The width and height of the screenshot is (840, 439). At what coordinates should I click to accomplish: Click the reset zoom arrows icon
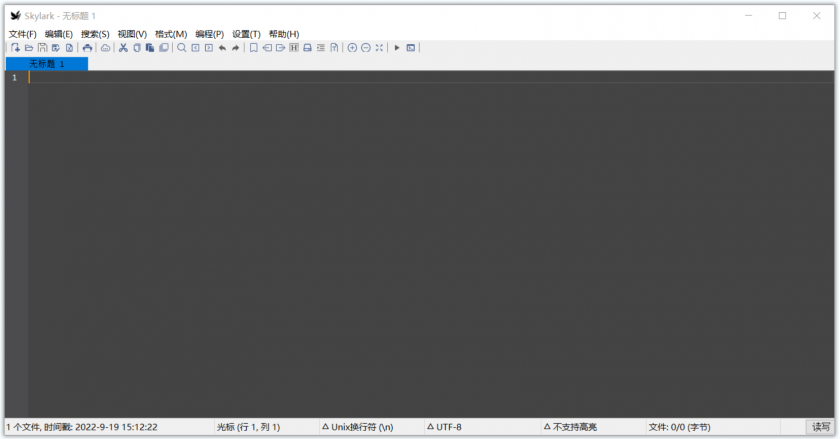(x=379, y=48)
